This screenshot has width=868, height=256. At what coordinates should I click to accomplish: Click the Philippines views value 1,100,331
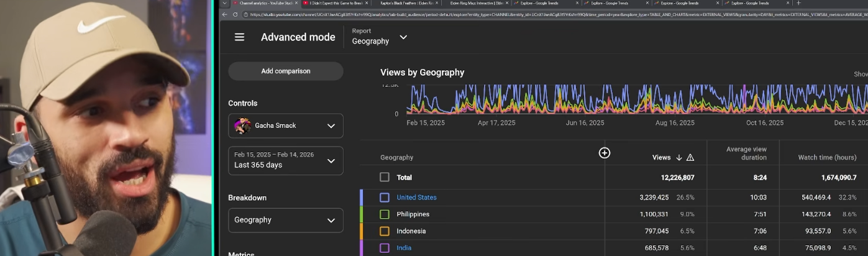tap(654, 214)
